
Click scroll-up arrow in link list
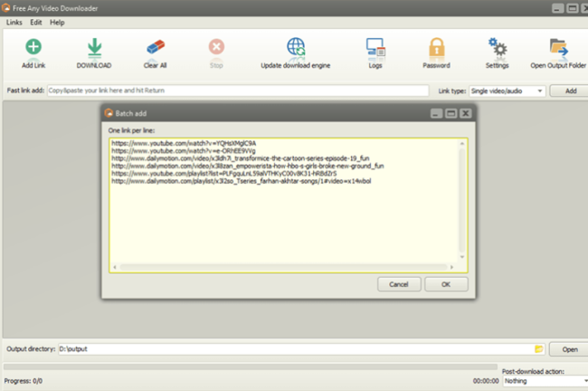pos(462,144)
